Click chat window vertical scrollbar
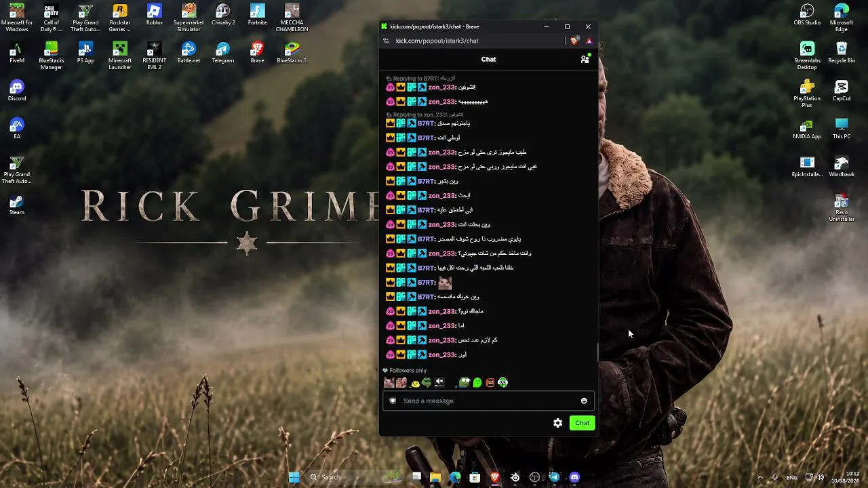The image size is (868, 488). point(597,352)
